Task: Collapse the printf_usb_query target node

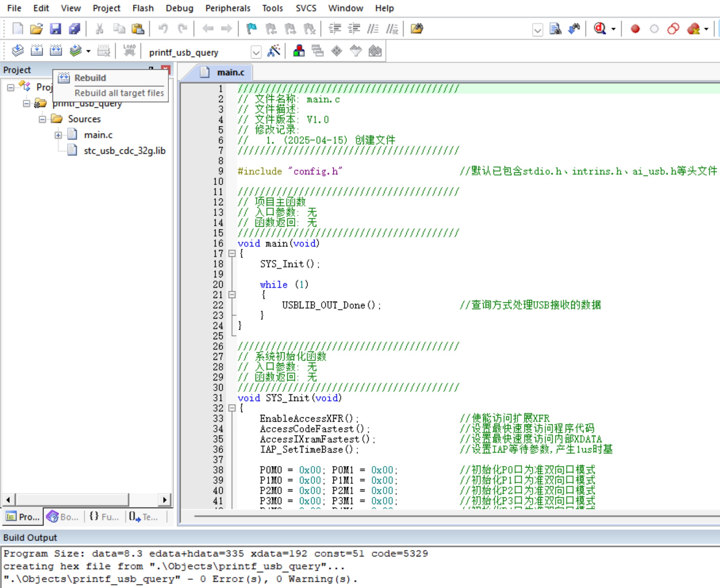Action: (x=26, y=104)
